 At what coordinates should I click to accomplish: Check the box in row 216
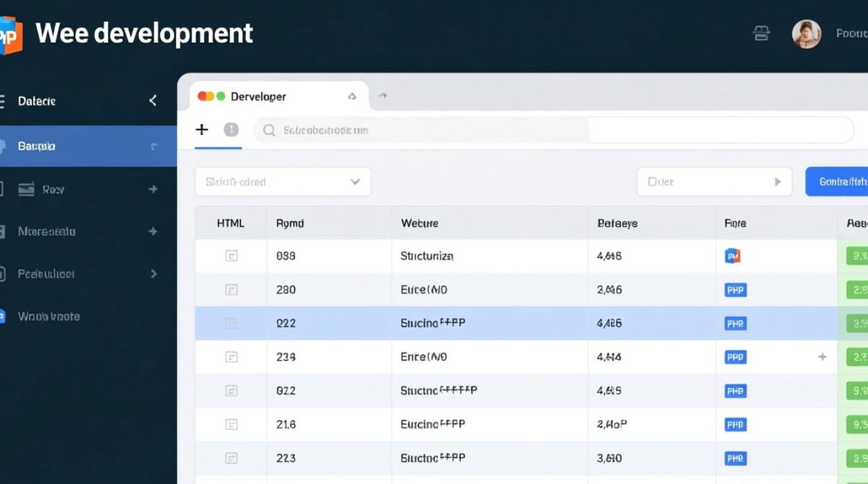pos(231,424)
